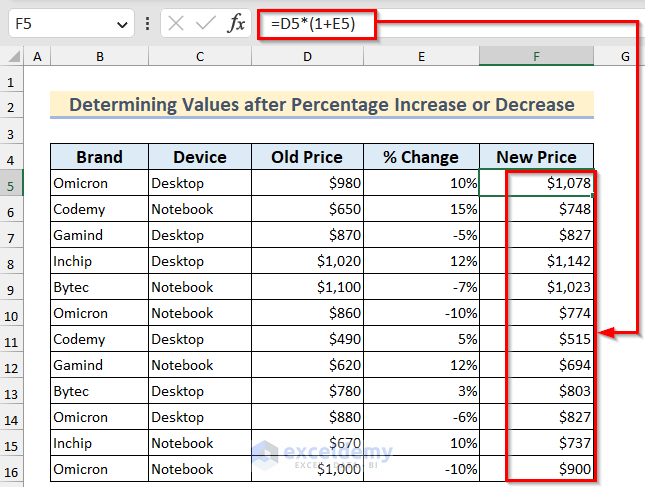The width and height of the screenshot is (645, 487).
Task: Select column D header
Action: 307,56
